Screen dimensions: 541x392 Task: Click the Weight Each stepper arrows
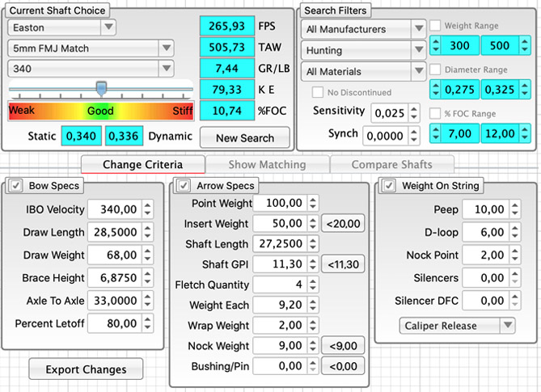pos(313,305)
